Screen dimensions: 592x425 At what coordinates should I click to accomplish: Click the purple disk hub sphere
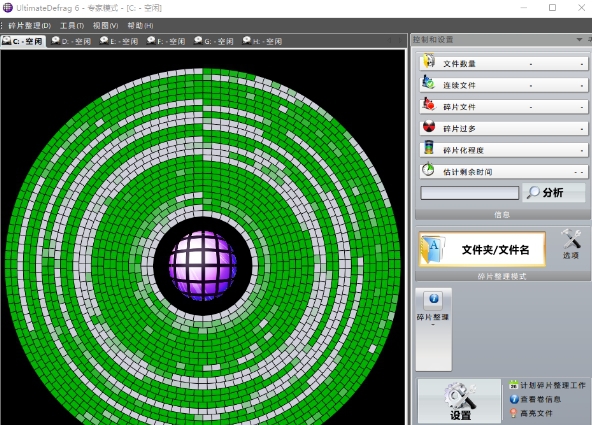(203, 266)
